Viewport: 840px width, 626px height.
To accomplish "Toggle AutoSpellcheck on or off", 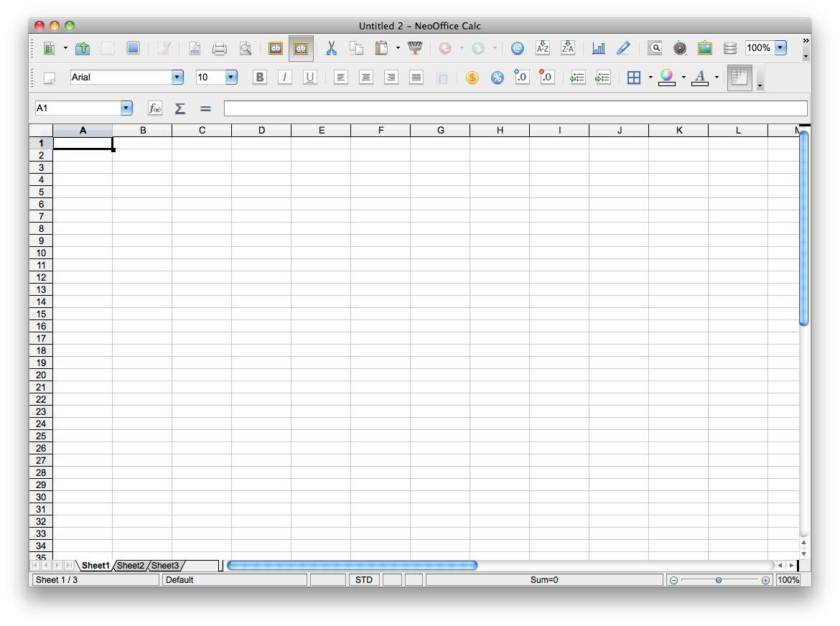I will [x=301, y=48].
